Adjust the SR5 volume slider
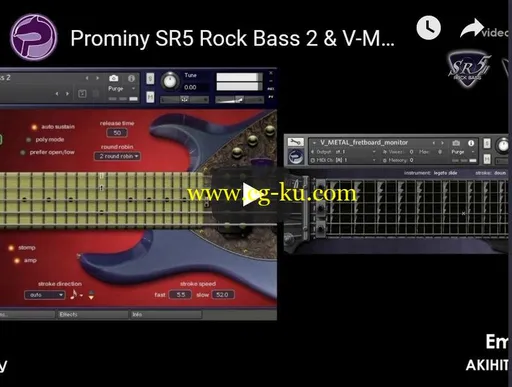Image resolution: width=512 pixels, height=387 pixels. click(239, 99)
